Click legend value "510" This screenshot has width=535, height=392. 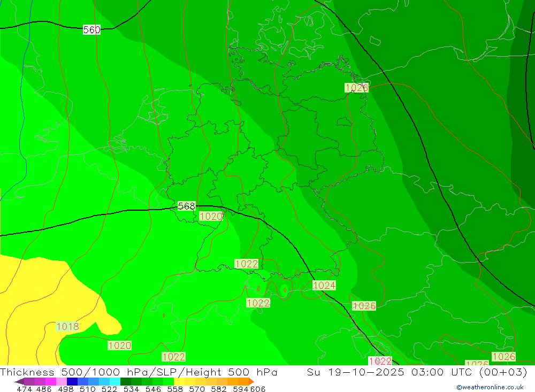coord(87,389)
